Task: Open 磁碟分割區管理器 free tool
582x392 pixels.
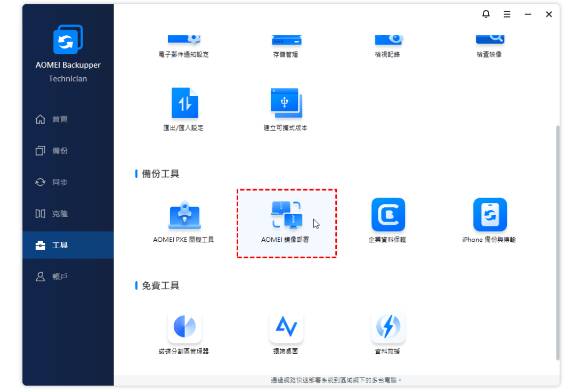Action: [x=184, y=333]
